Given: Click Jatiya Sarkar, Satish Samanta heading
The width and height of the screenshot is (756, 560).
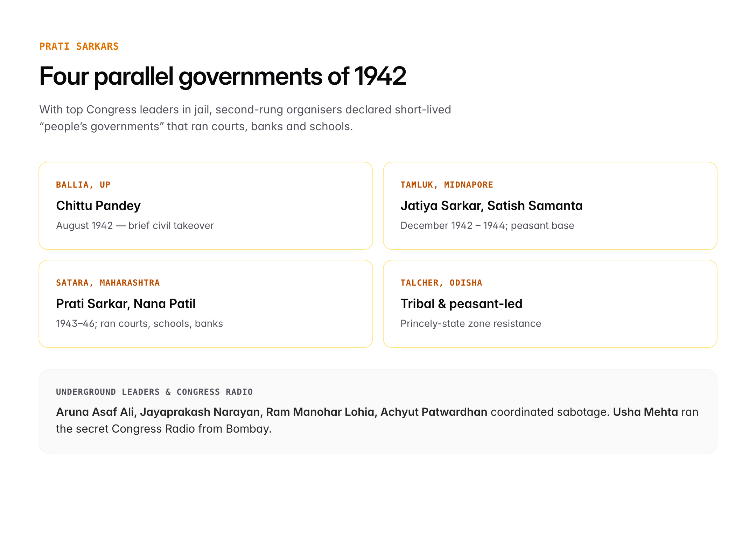Looking at the screenshot, I should click(x=491, y=205).
